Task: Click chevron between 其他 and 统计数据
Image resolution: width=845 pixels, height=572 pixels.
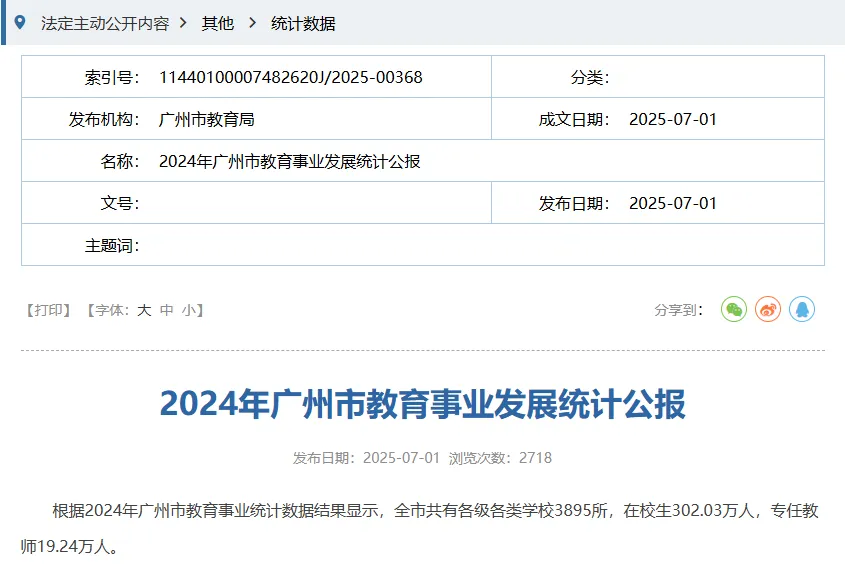Action: tap(252, 23)
